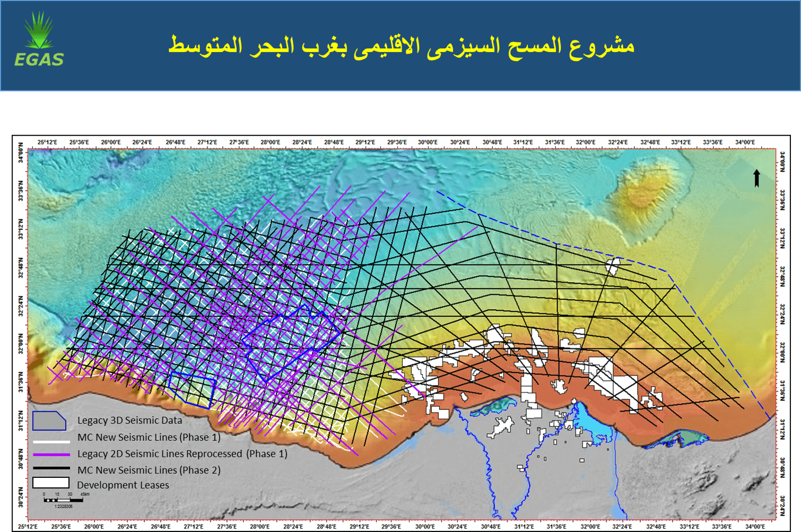Click the 34°00'E label on the top axis

click(x=745, y=142)
